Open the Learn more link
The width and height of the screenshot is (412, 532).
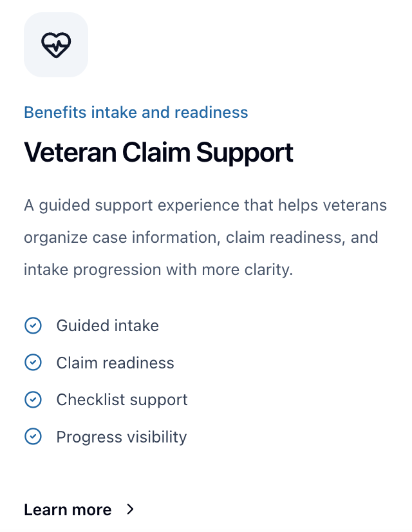(68, 510)
